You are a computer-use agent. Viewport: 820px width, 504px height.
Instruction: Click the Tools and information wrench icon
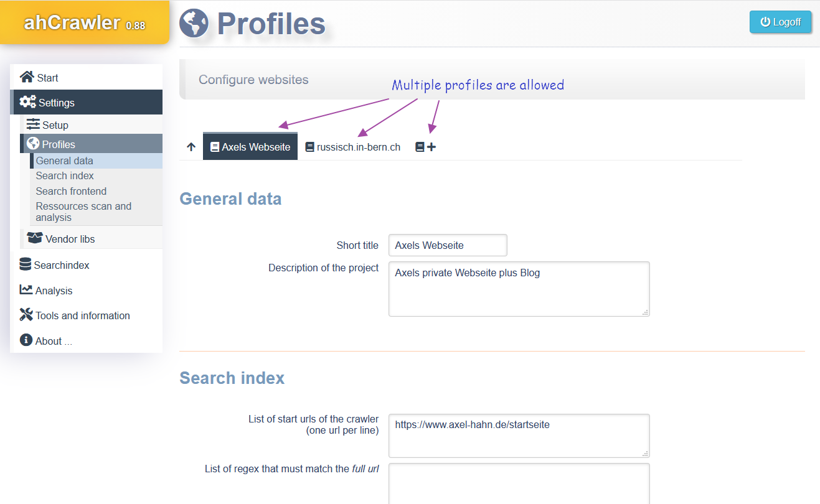tap(26, 315)
